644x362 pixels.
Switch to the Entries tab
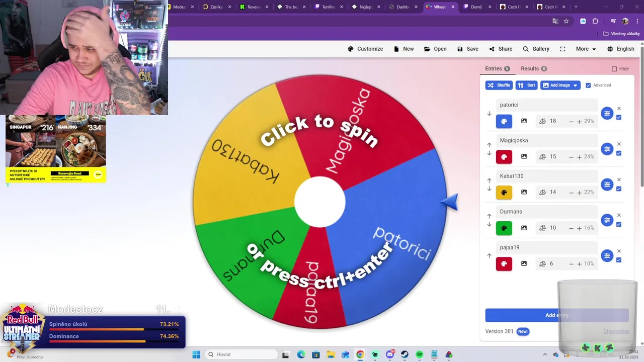(x=497, y=68)
